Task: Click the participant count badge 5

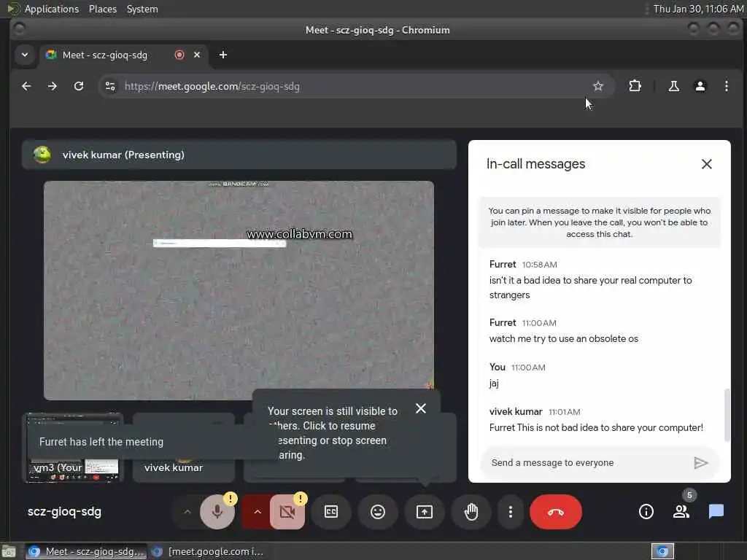Action: click(x=689, y=495)
